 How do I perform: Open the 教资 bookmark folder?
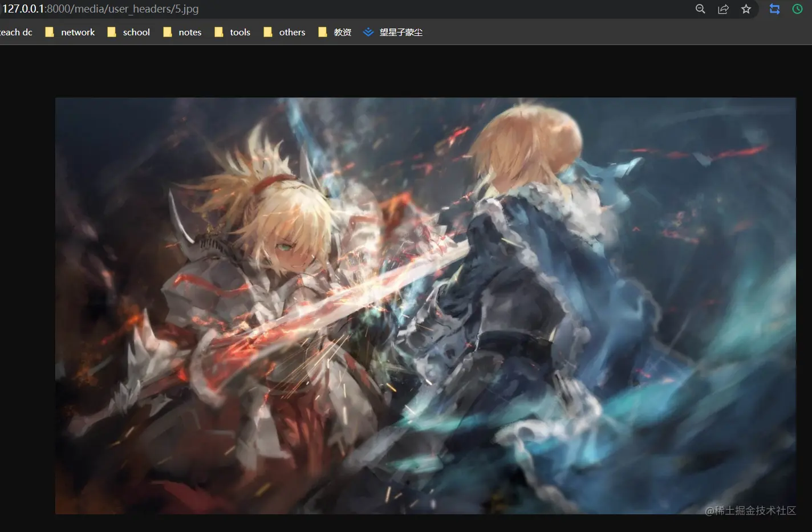point(335,33)
